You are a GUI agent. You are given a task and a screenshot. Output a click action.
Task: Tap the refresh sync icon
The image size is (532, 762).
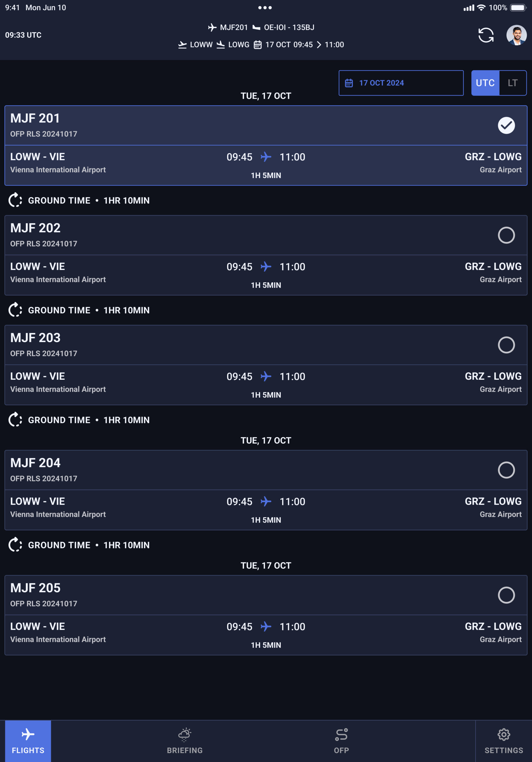point(486,35)
